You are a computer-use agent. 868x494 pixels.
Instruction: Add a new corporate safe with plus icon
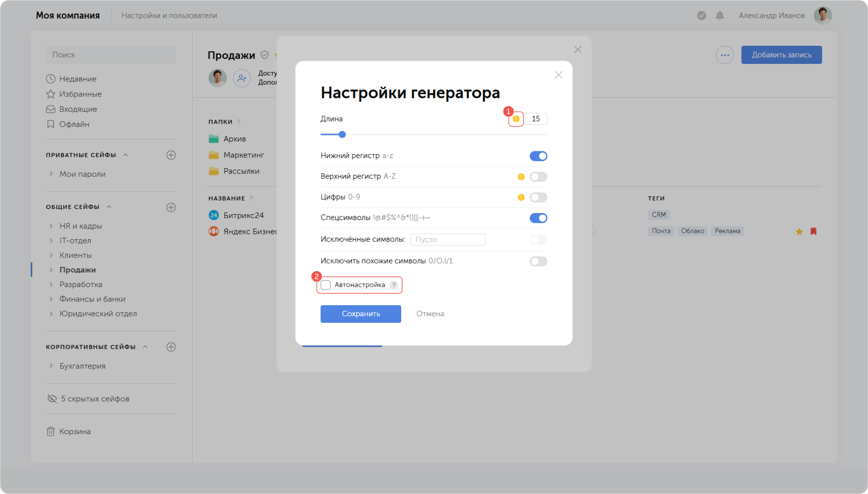click(171, 347)
